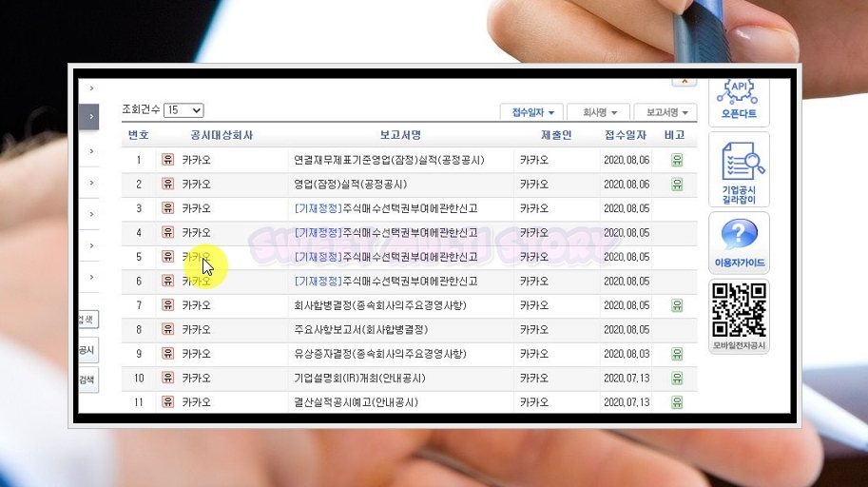
Task: Click green 유 remark icon in row 7
Action: [x=677, y=305]
